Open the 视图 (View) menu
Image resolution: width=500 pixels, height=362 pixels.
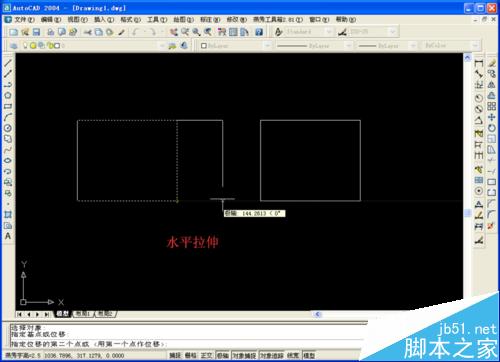coord(77,20)
